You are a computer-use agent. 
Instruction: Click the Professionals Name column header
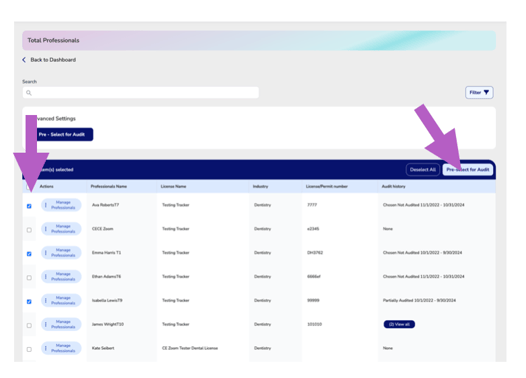pyautogui.click(x=109, y=186)
